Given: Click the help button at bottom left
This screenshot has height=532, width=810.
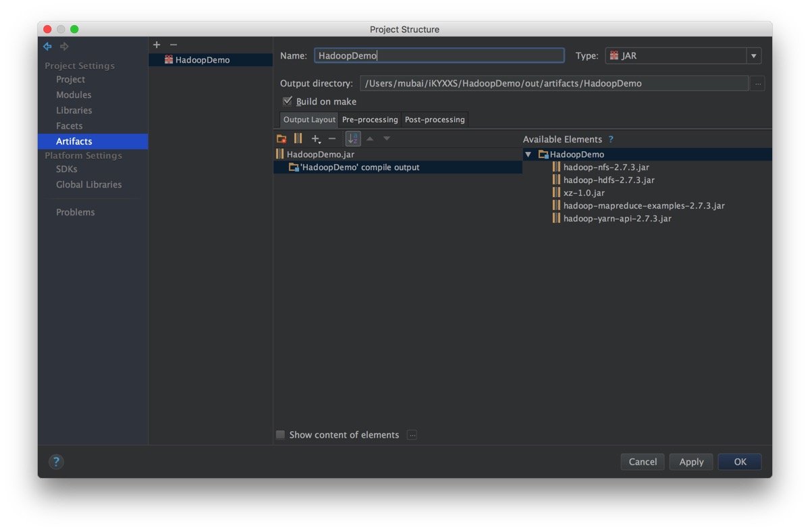Looking at the screenshot, I should 56,462.
